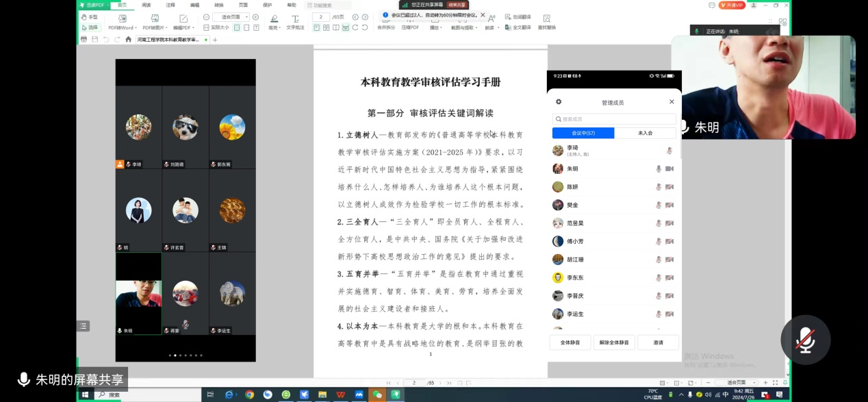
Task: Click the 开通VIP button
Action: tap(732, 5)
